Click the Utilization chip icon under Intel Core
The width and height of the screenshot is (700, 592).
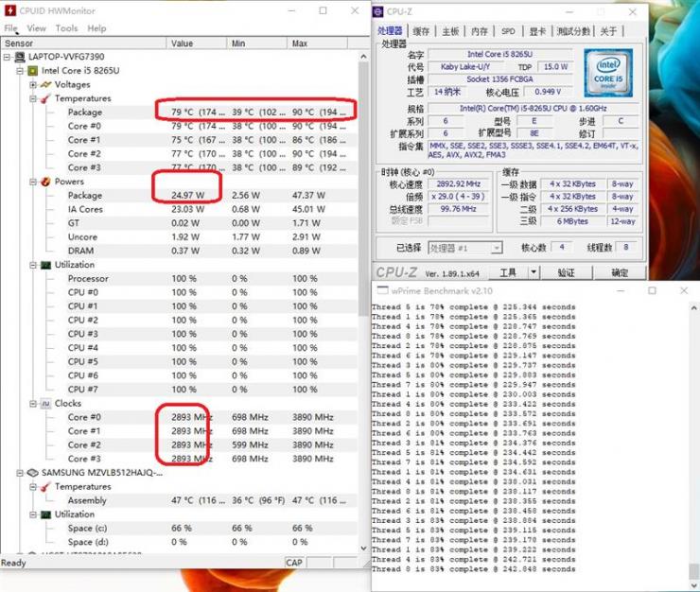pyautogui.click(x=45, y=265)
